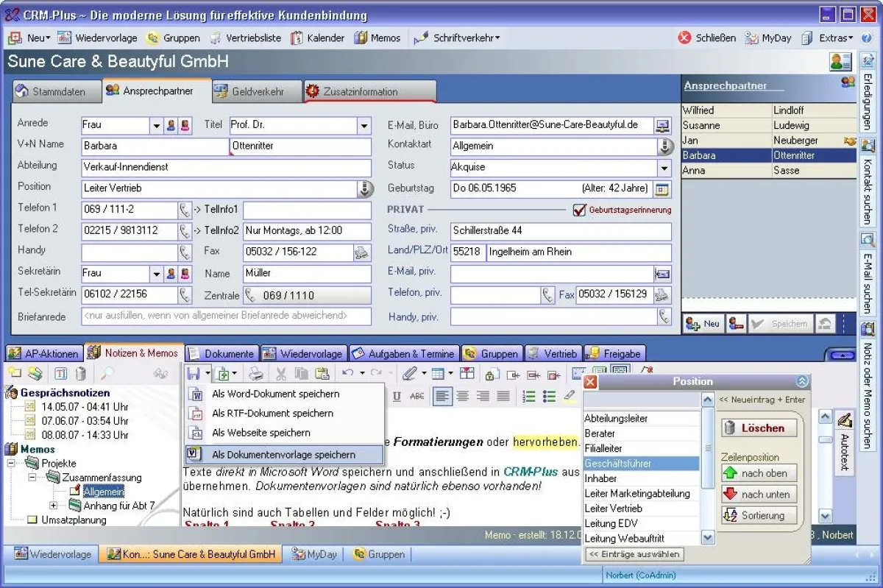This screenshot has height=588, width=883.
Task: Click the phone dial icon beside Telefon 1
Action: [185, 210]
